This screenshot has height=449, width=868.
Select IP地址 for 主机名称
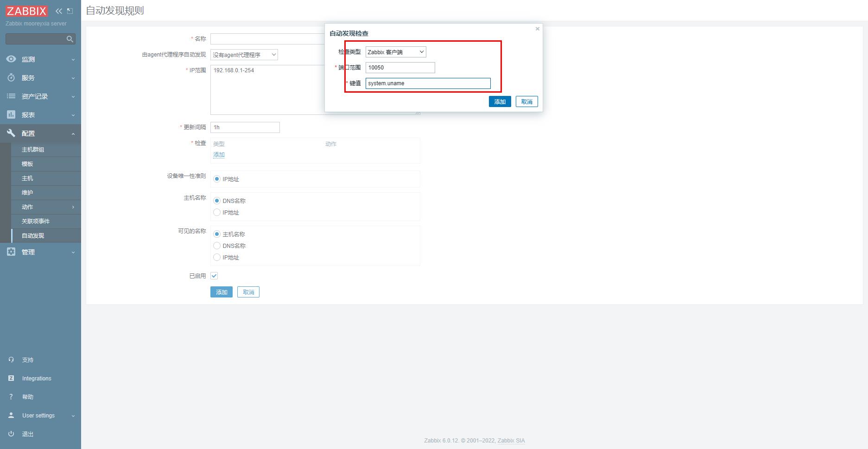click(x=217, y=213)
